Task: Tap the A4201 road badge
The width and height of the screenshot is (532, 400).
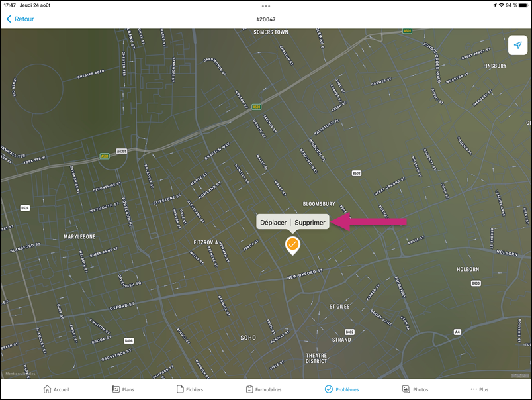Action: (122, 151)
